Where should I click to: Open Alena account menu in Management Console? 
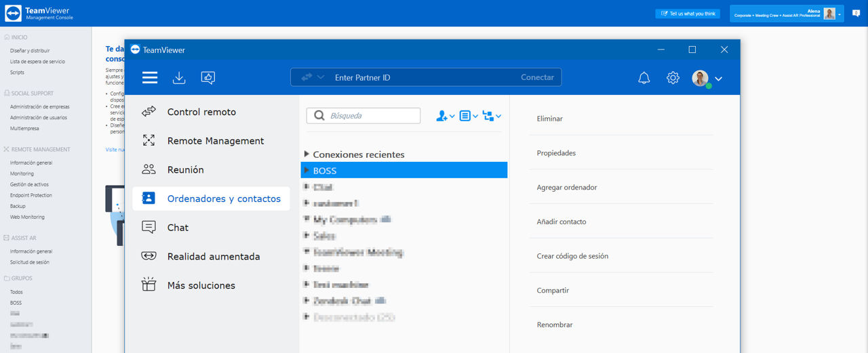(x=787, y=14)
